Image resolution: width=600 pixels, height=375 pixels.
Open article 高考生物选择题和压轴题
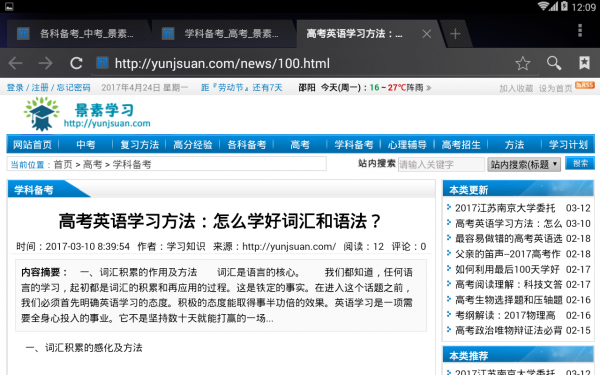click(509, 300)
